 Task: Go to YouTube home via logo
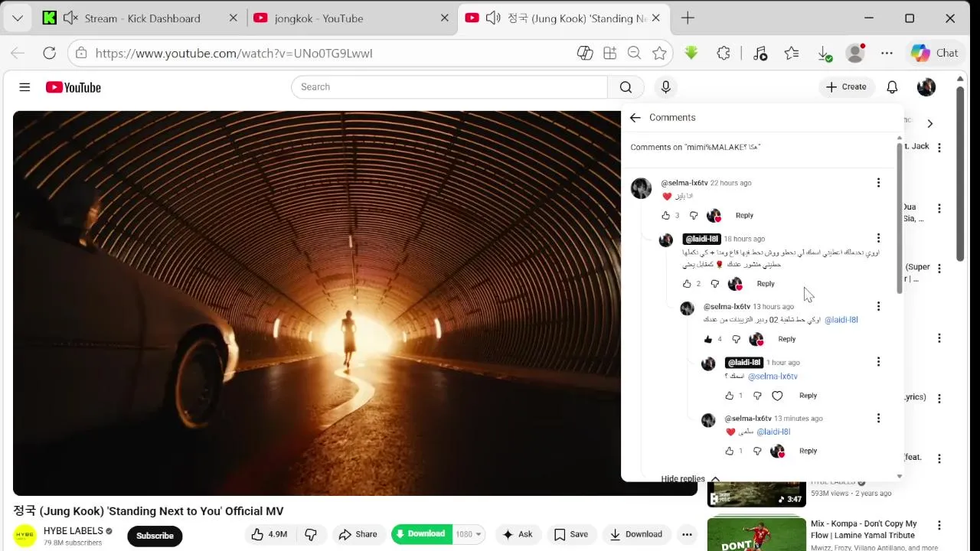tap(73, 87)
